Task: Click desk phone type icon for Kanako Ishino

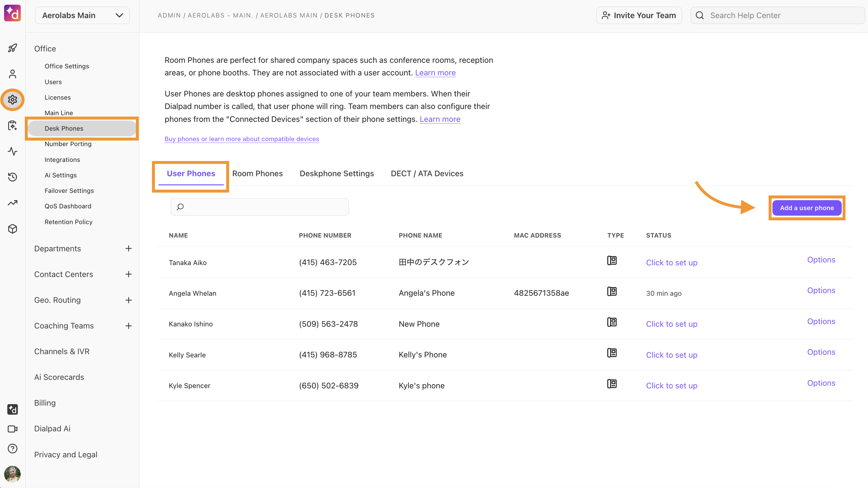Action: point(612,322)
